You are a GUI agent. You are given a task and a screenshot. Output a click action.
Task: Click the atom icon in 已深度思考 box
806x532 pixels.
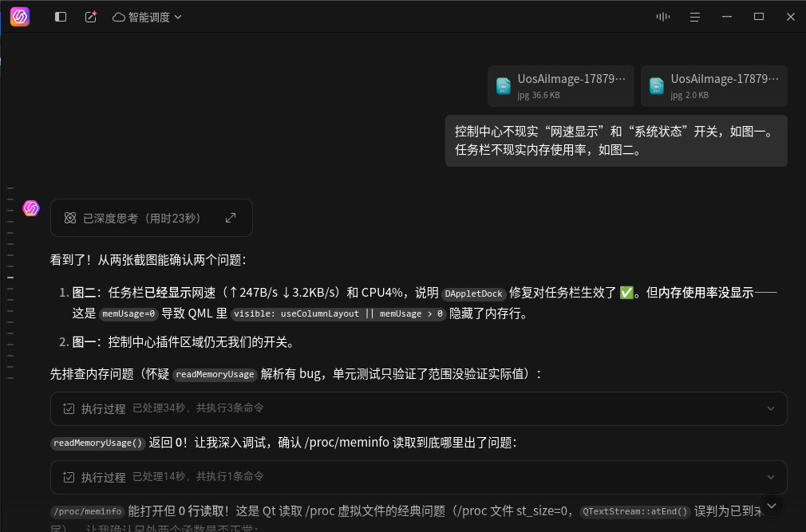click(70, 218)
